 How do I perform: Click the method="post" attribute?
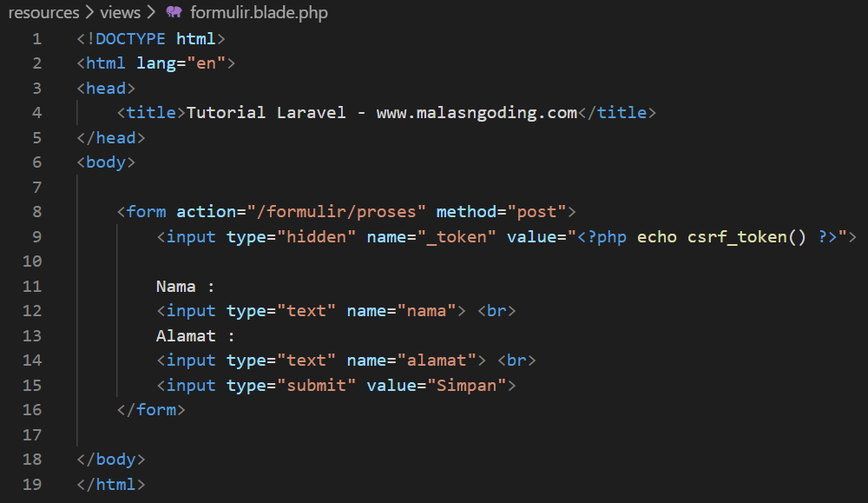click(x=501, y=212)
